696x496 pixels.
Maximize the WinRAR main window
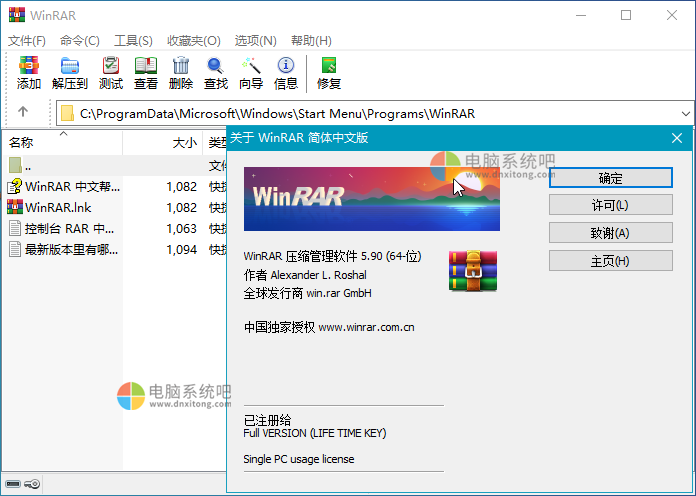[x=626, y=15]
